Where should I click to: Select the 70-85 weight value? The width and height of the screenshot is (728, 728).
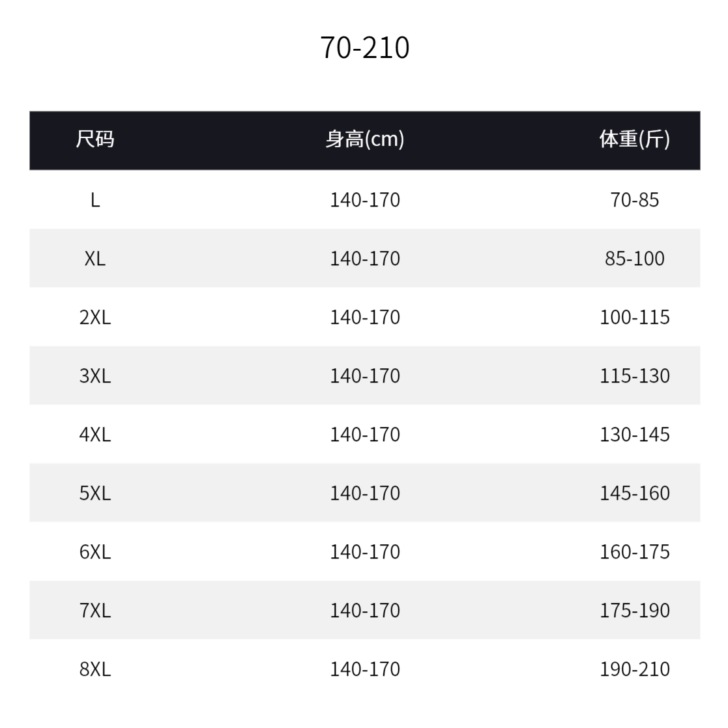click(x=634, y=200)
